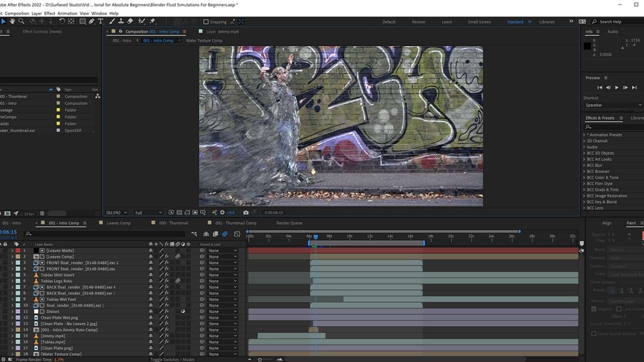This screenshot has width=644, height=362.
Task: Toggle quality switch for Leaves Matte layer
Action: [x=162, y=250]
